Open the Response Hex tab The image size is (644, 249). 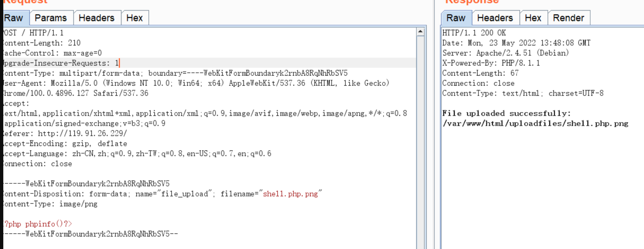tap(533, 18)
